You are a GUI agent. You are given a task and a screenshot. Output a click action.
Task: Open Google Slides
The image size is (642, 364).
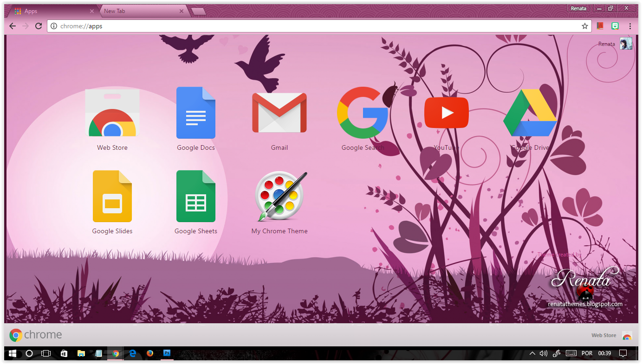[112, 196]
